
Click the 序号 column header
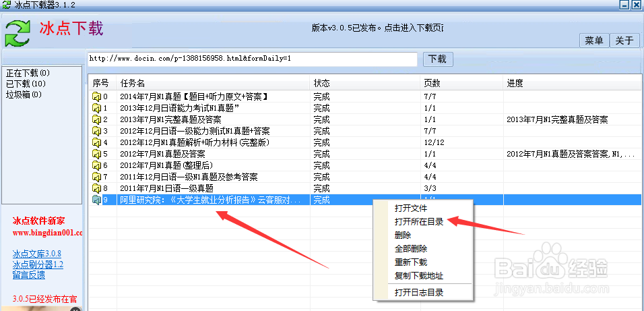click(102, 84)
